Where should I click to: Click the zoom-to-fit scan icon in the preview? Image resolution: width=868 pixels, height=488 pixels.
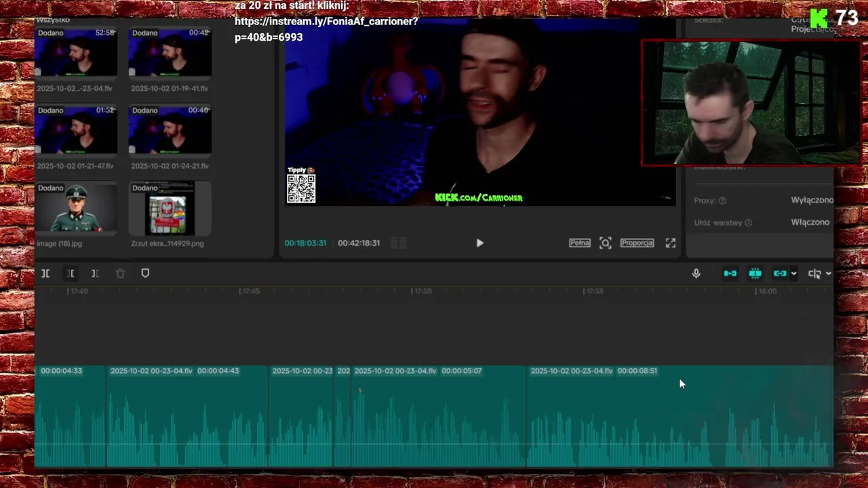click(x=606, y=243)
